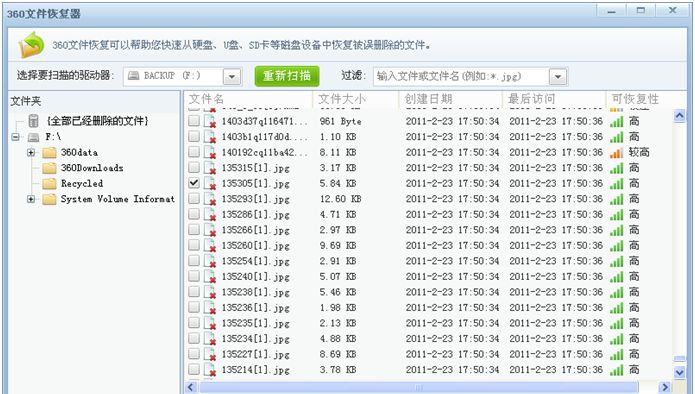Open the filter dropdown arrow

tap(558, 77)
